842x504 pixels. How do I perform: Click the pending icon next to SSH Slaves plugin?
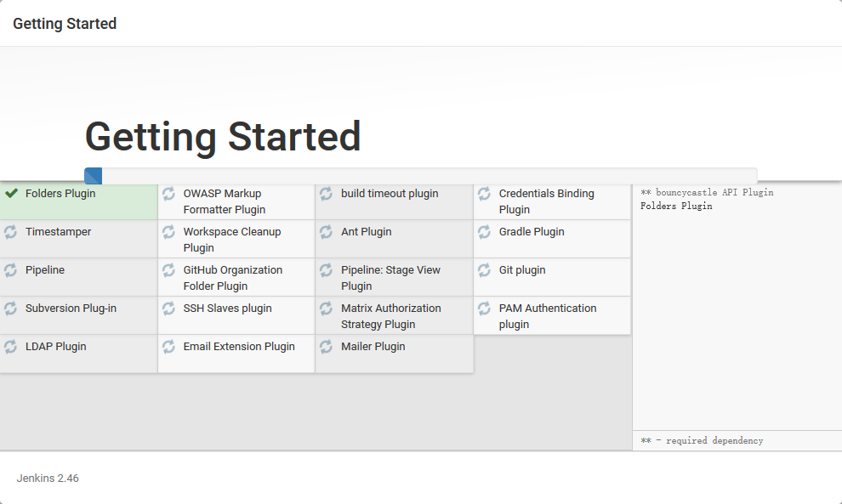tap(168, 309)
